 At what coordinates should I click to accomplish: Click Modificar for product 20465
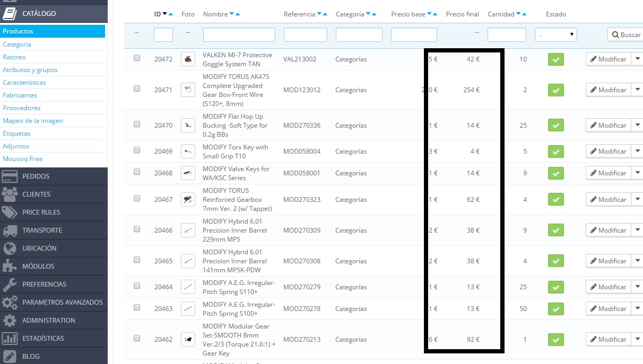pos(609,261)
